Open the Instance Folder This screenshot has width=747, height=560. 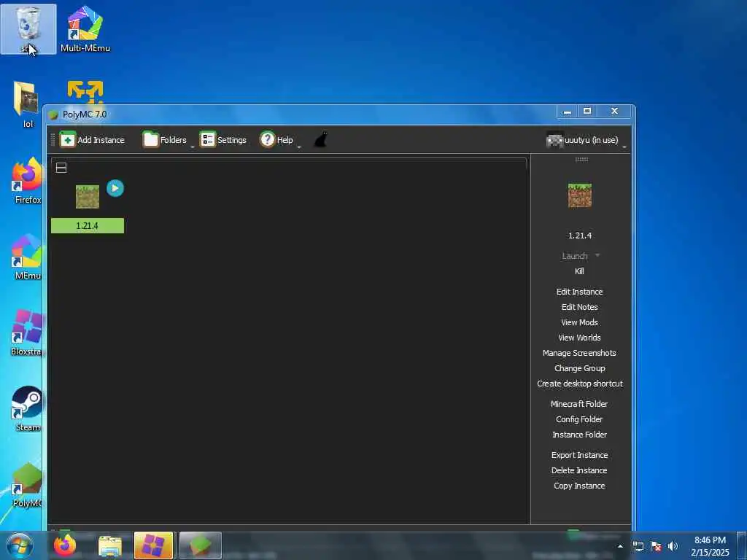click(x=580, y=435)
